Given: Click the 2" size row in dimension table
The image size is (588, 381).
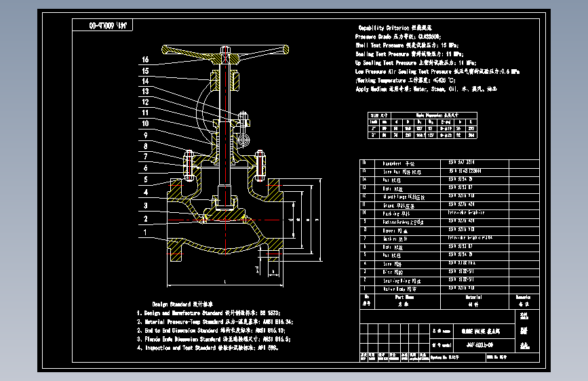Looking at the screenshot, I should [423, 129].
